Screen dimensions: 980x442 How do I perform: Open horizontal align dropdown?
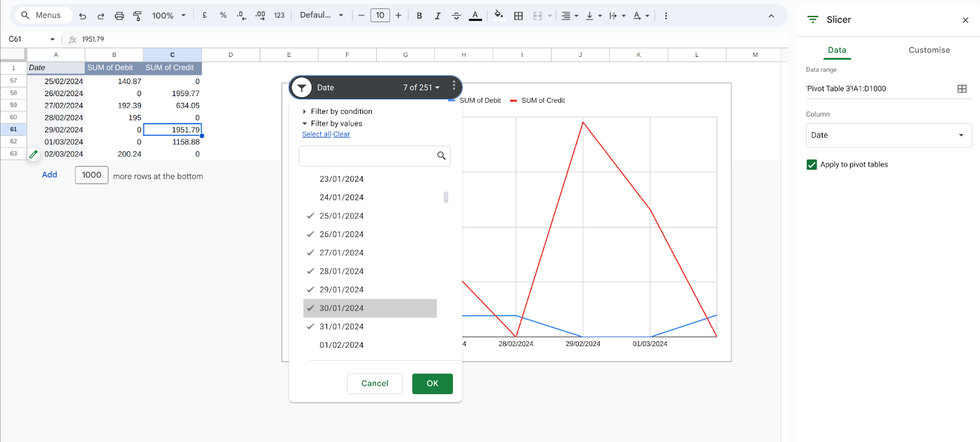tap(570, 16)
